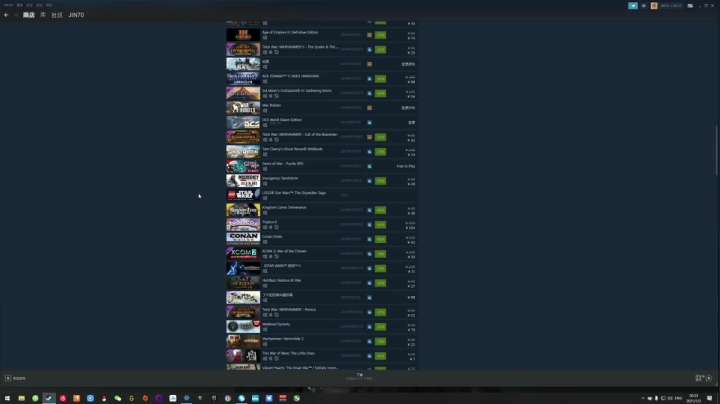Click the review icon for Medieval Dynasty
This screenshot has width=720, height=404.
[x=369, y=327]
